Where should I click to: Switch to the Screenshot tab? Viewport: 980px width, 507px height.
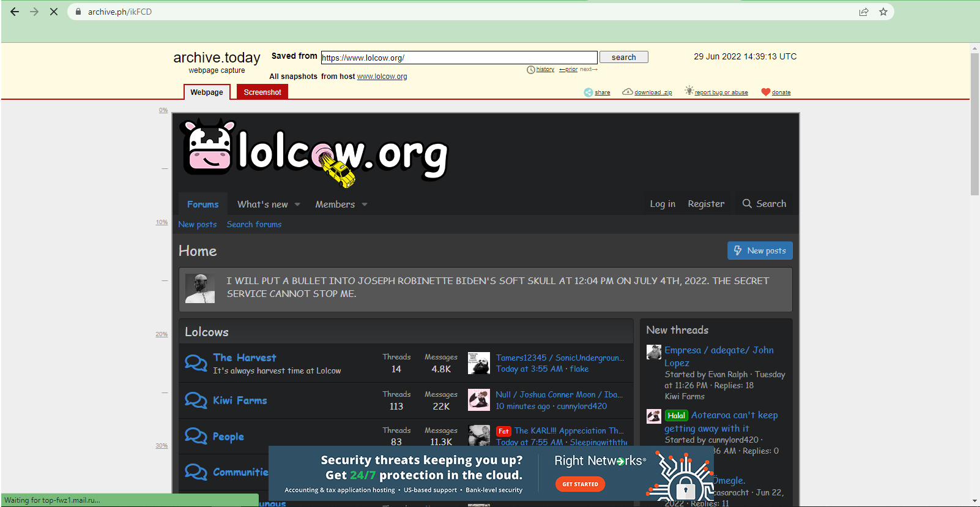coord(262,92)
